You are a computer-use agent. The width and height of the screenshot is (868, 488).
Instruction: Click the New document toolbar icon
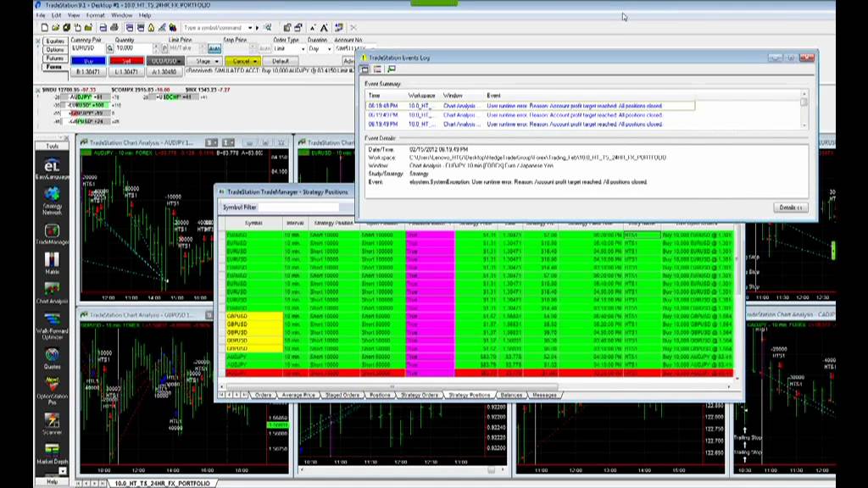click(x=45, y=28)
